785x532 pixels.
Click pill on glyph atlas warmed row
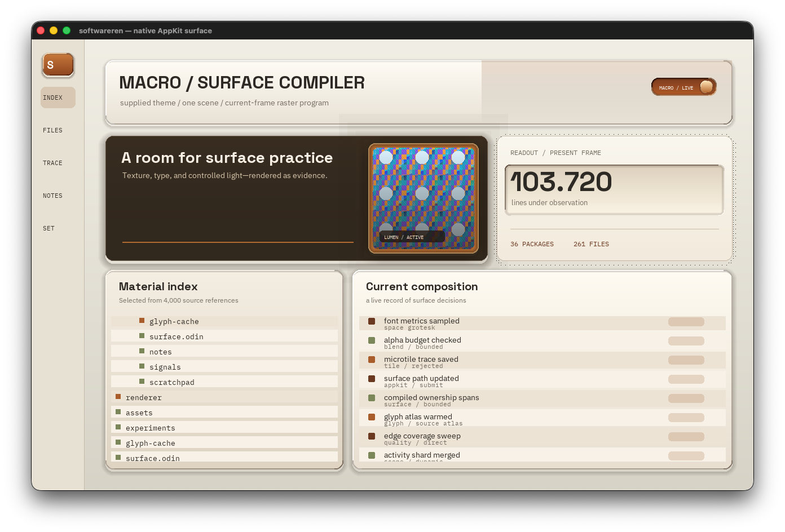tap(686, 418)
